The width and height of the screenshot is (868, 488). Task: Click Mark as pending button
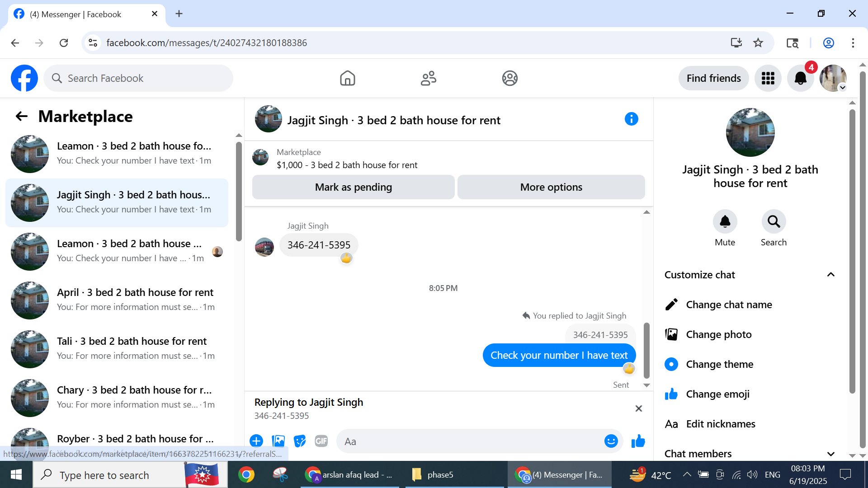coord(353,187)
